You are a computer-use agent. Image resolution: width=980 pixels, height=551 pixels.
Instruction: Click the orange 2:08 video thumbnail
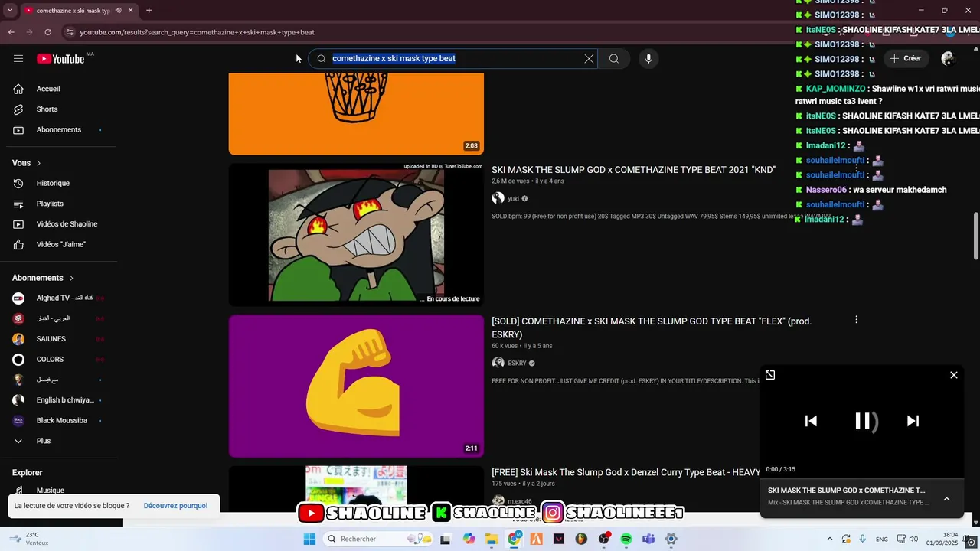coord(356,113)
